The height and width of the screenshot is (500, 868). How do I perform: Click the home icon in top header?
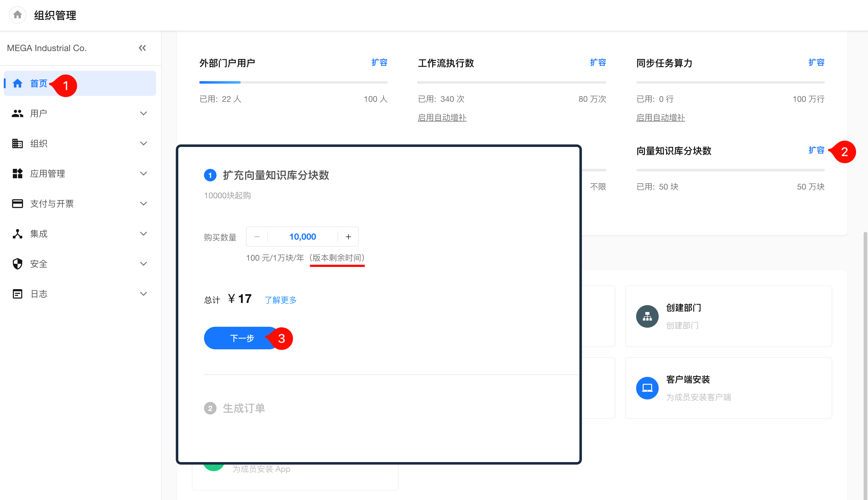pyautogui.click(x=17, y=15)
